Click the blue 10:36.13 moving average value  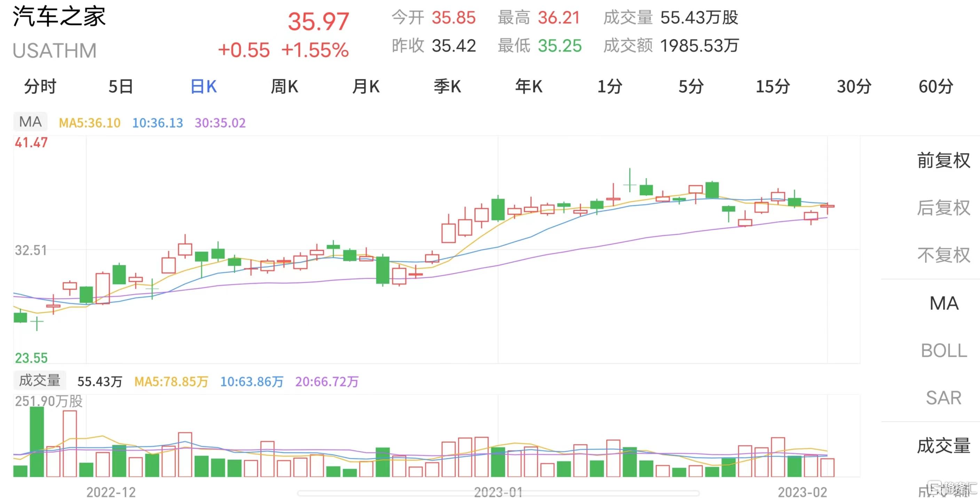point(158,123)
